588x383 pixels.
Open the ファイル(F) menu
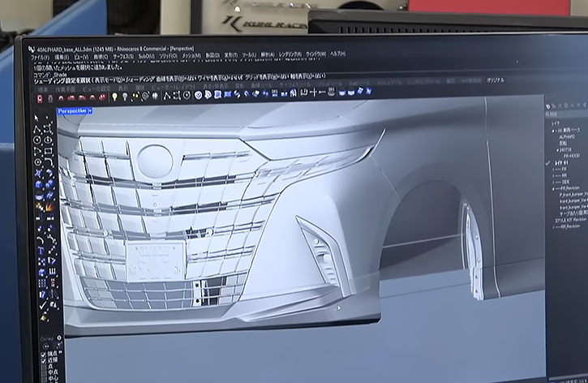click(40, 58)
